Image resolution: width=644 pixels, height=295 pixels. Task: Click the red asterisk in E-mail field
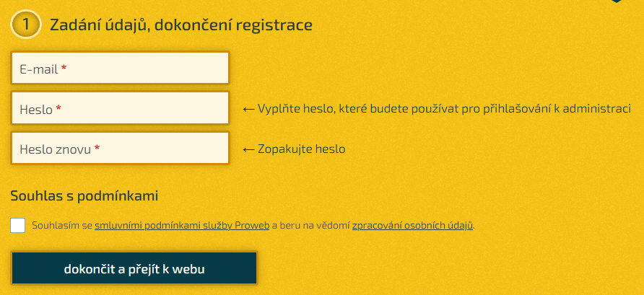click(x=64, y=69)
